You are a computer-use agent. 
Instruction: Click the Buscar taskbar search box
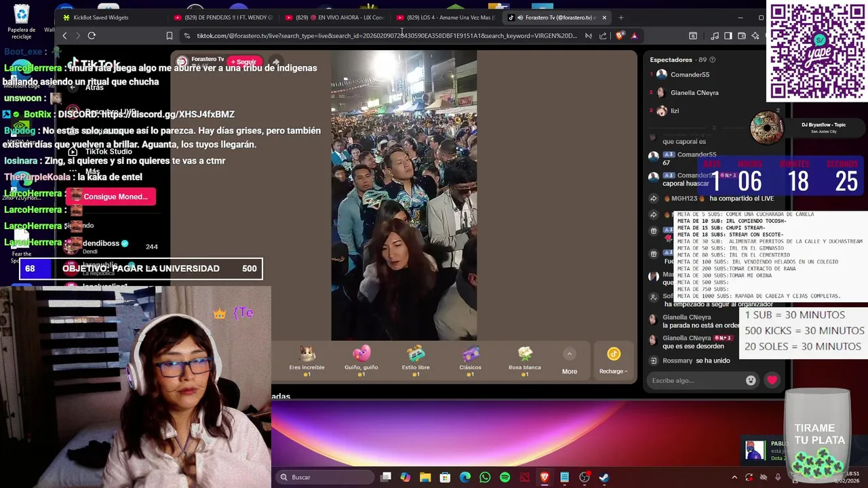click(x=325, y=477)
